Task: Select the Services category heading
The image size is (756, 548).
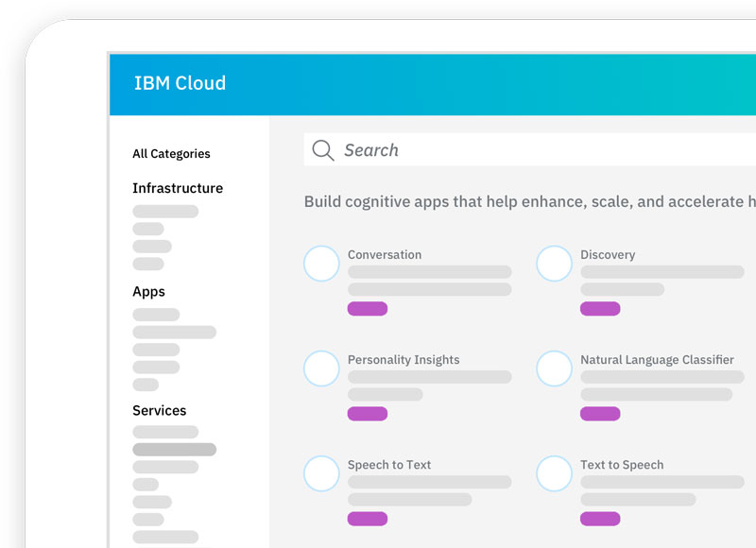Action: 159,411
